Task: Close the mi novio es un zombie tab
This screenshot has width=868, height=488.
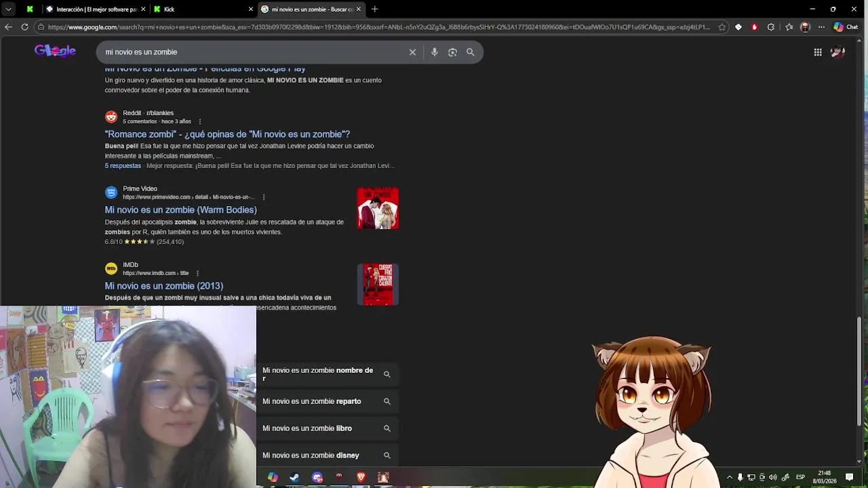Action: pyautogui.click(x=358, y=9)
